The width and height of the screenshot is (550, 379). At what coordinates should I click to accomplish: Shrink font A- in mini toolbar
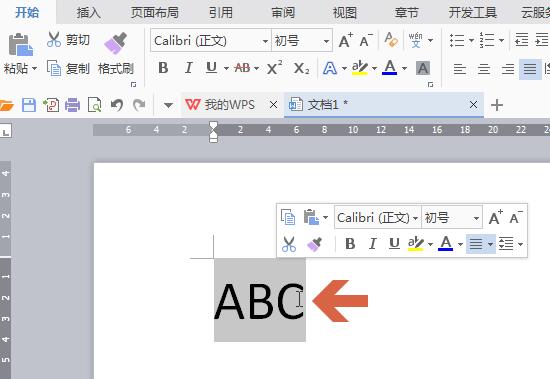click(x=516, y=218)
